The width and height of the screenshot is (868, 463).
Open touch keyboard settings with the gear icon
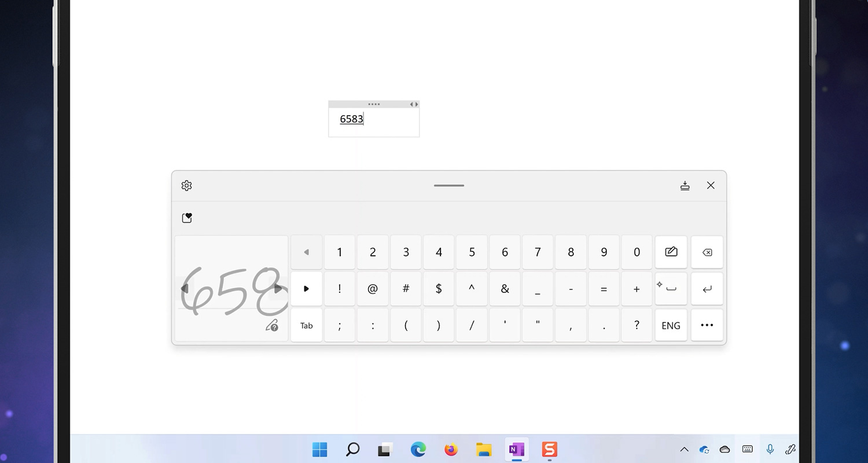coord(186,185)
